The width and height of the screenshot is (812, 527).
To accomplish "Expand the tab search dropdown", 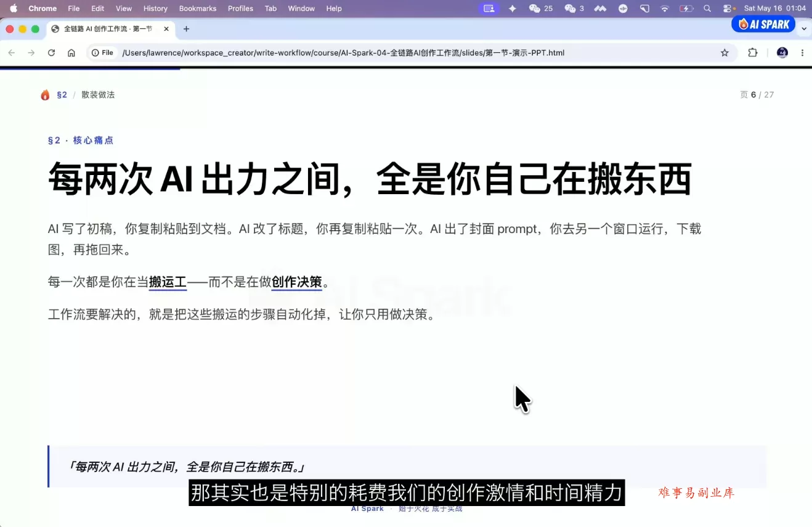I will pyautogui.click(x=803, y=29).
